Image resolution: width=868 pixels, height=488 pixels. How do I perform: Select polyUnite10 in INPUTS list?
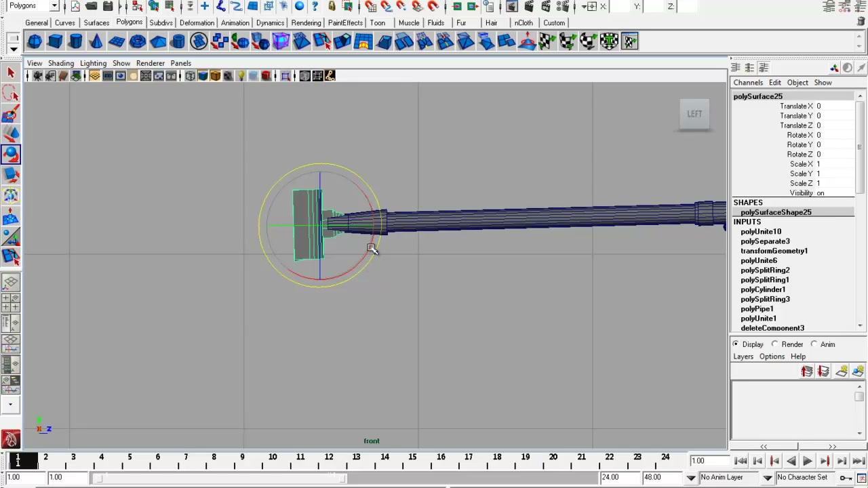point(761,232)
